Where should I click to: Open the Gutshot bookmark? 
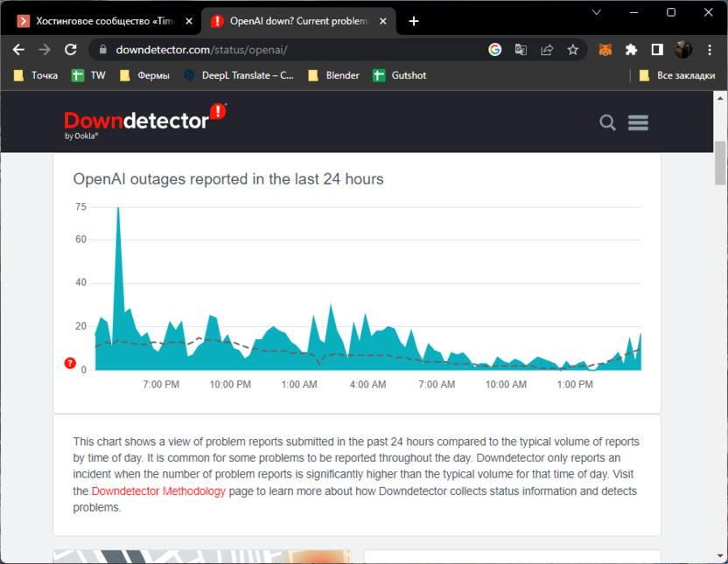400,75
